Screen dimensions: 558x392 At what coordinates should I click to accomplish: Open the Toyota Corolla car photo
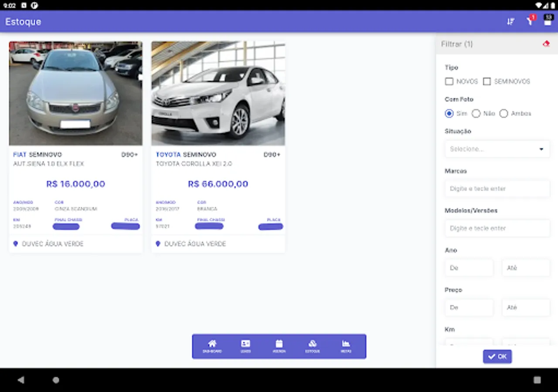click(218, 93)
